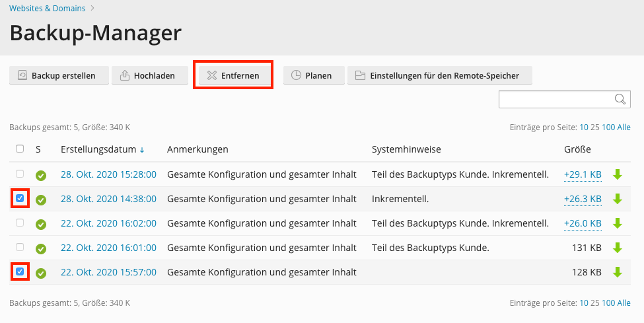Download the 131 KB backup file
This screenshot has height=323, width=644.
coord(618,248)
